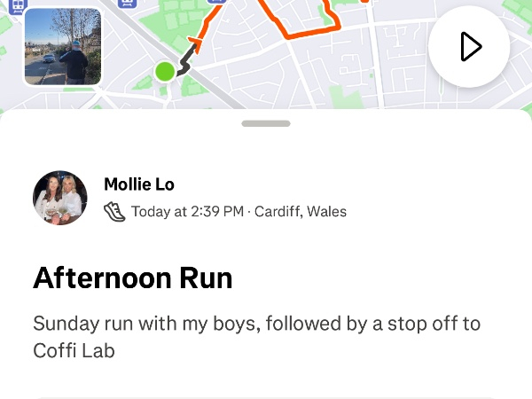The image size is (532, 399).
Task: Tap the orange direction arrow on route
Action: pyautogui.click(x=197, y=42)
